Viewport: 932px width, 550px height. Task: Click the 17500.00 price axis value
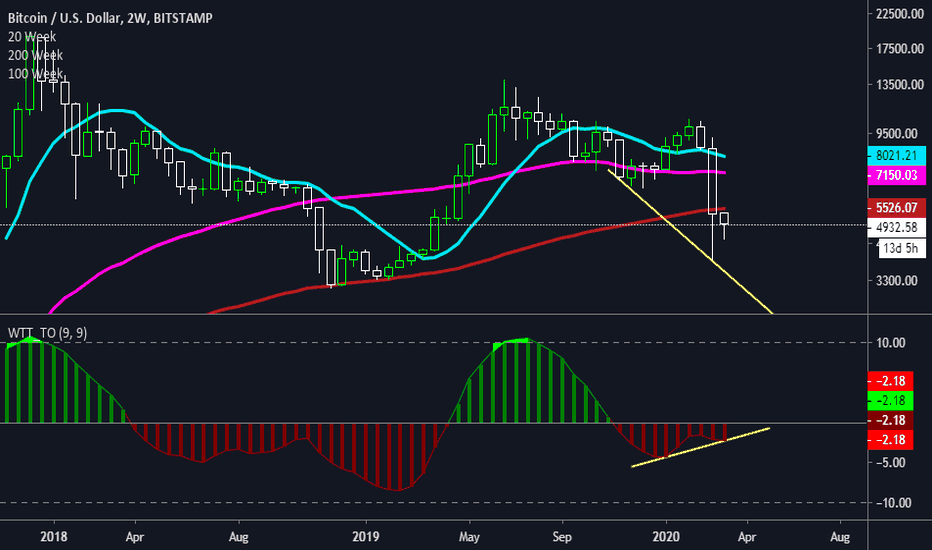[x=900, y=49]
